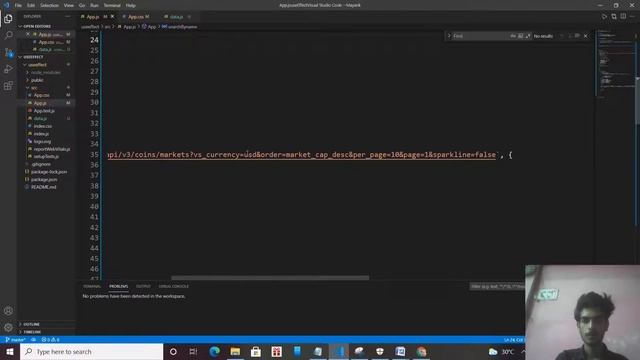
Task: Click the Windows taskbar search box
Action: [91, 351]
